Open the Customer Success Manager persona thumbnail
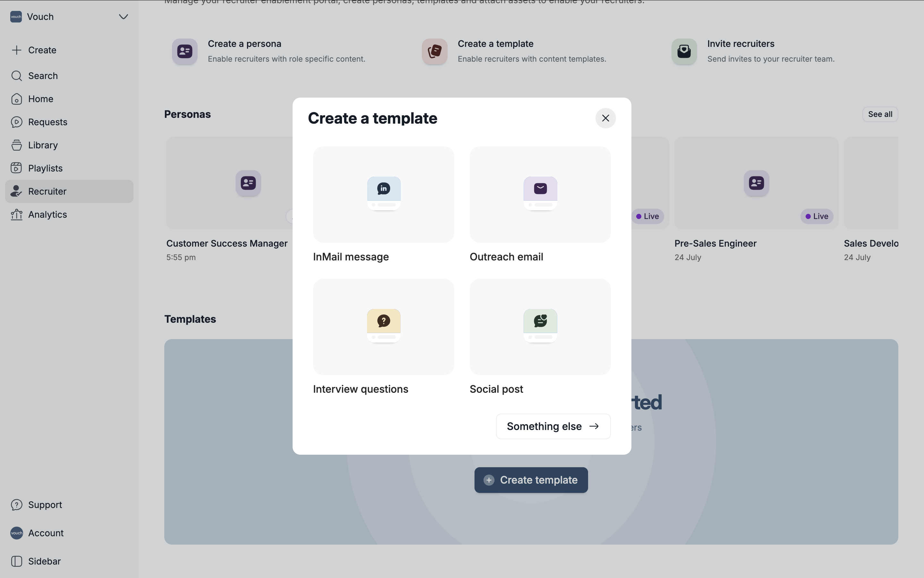924x578 pixels. 229,183
